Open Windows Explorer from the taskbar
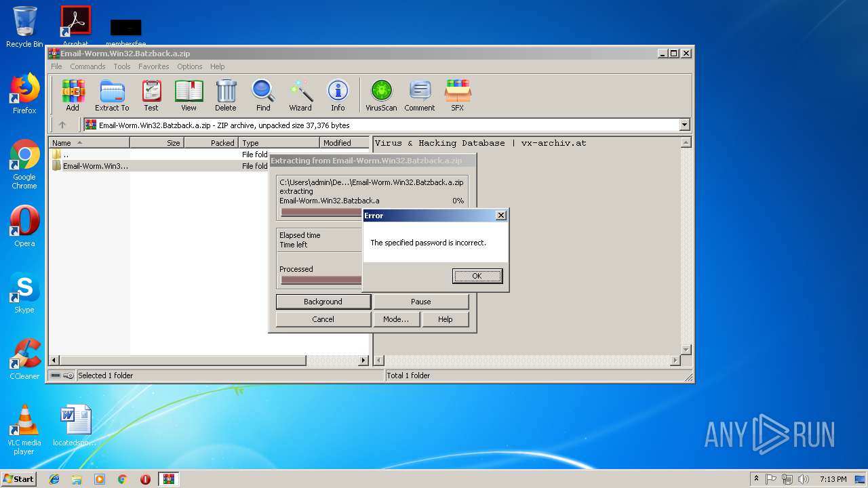Image resolution: width=868 pixels, height=488 pixels. [77, 479]
